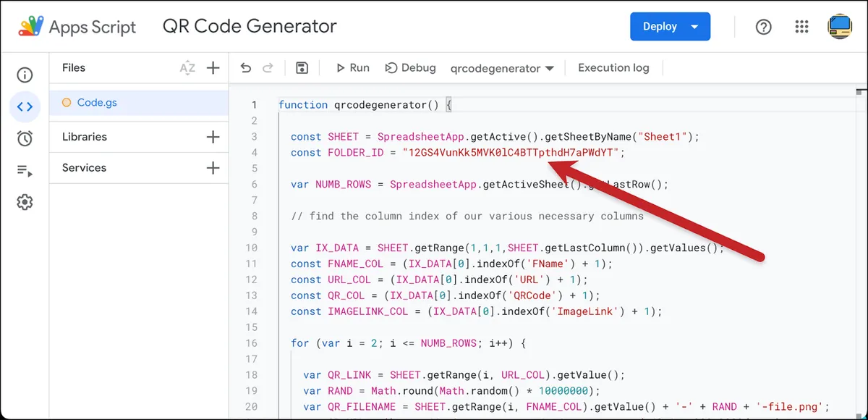Open the Triggers alarm clock icon
Image resolution: width=868 pixels, height=420 pixels.
[x=25, y=139]
